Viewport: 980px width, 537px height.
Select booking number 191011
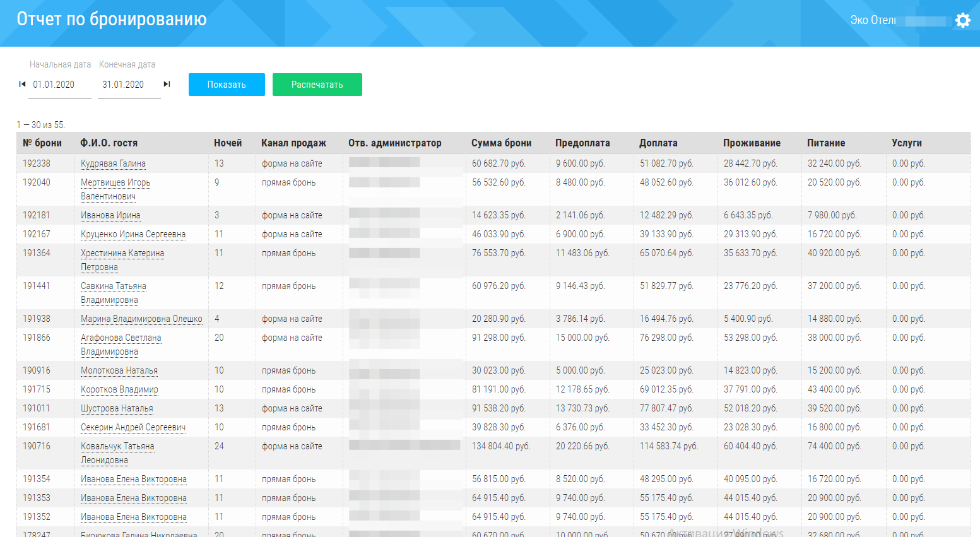point(37,408)
